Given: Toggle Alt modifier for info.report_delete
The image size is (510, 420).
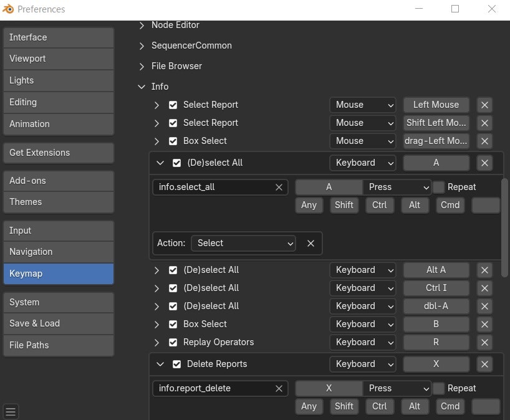Looking at the screenshot, I should pos(415,406).
